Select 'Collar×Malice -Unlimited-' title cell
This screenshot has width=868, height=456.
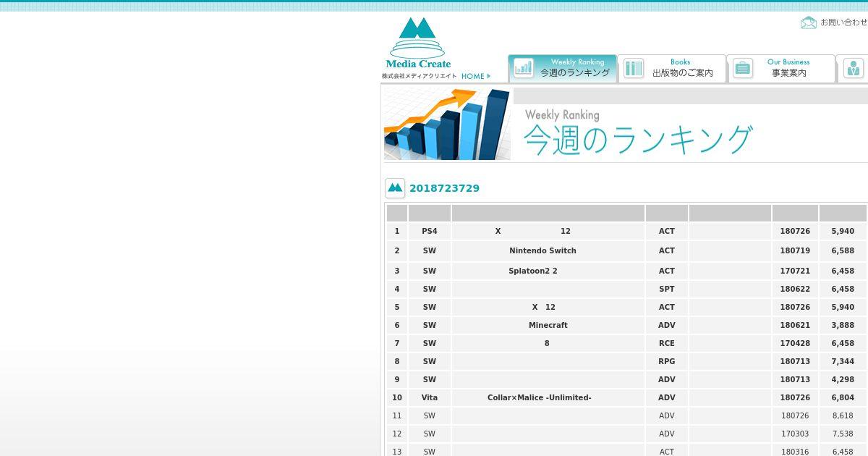[548, 397]
